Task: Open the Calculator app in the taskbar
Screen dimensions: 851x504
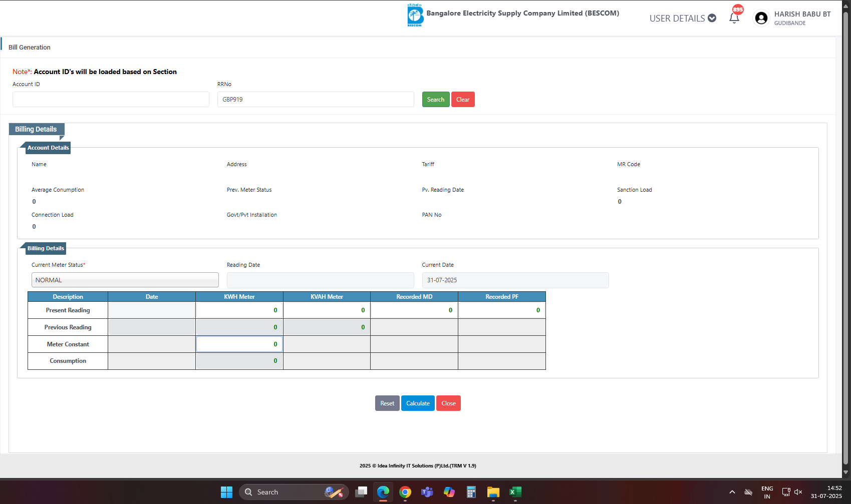Action: 471,492
